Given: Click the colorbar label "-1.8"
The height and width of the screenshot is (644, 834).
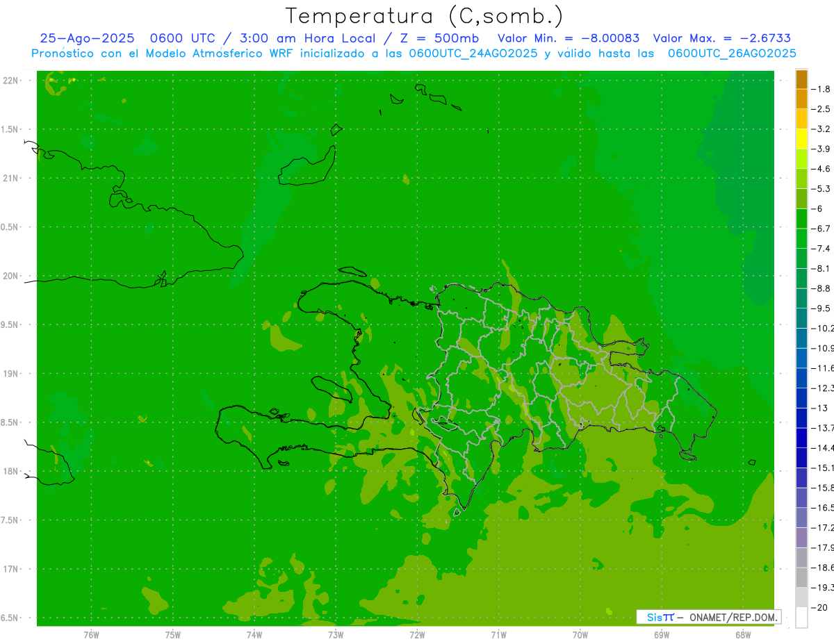Looking at the screenshot, I should 821,89.
